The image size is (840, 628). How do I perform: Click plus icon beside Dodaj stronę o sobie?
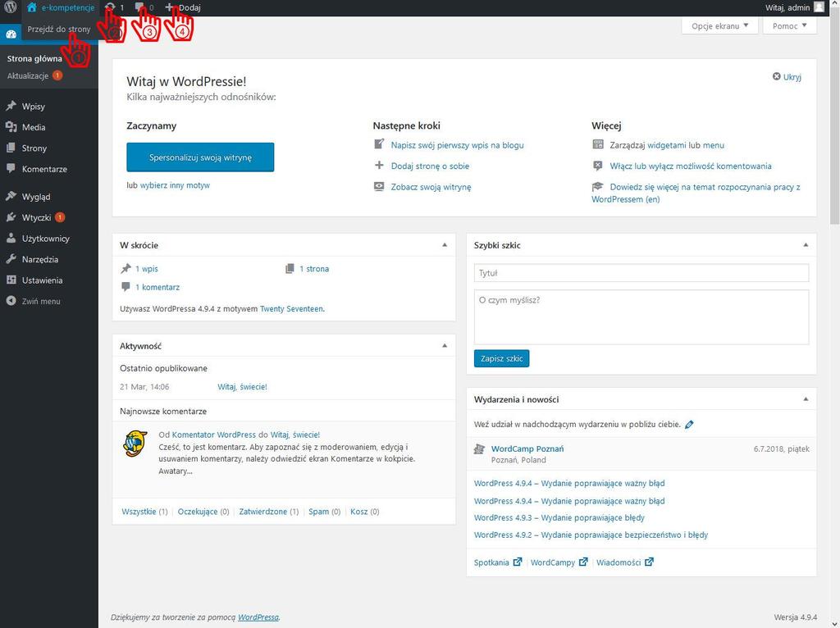[379, 165]
